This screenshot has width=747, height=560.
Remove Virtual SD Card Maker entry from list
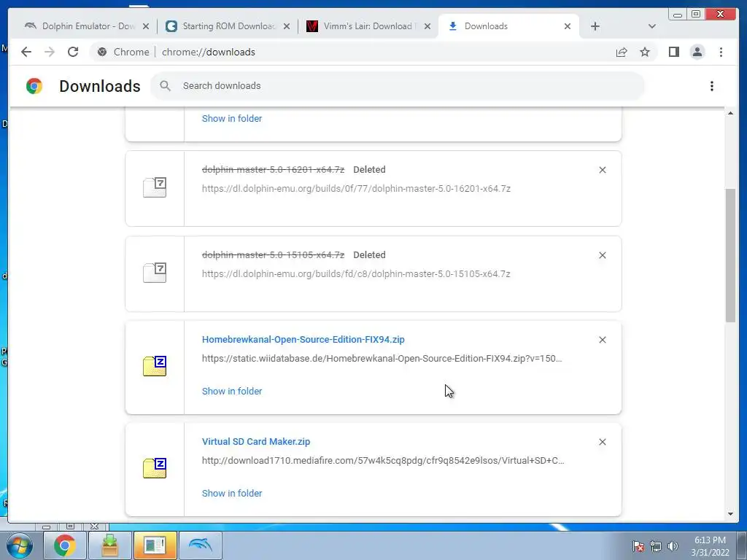602,442
